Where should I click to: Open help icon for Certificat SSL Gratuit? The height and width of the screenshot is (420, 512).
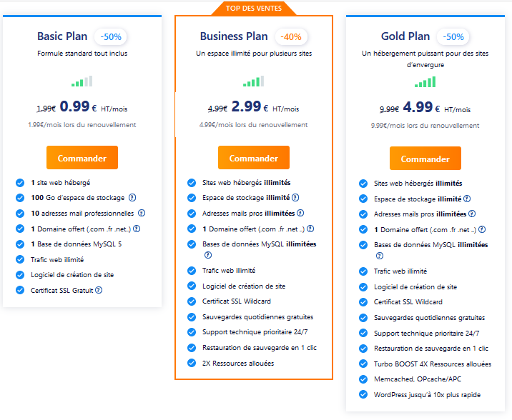[99, 290]
